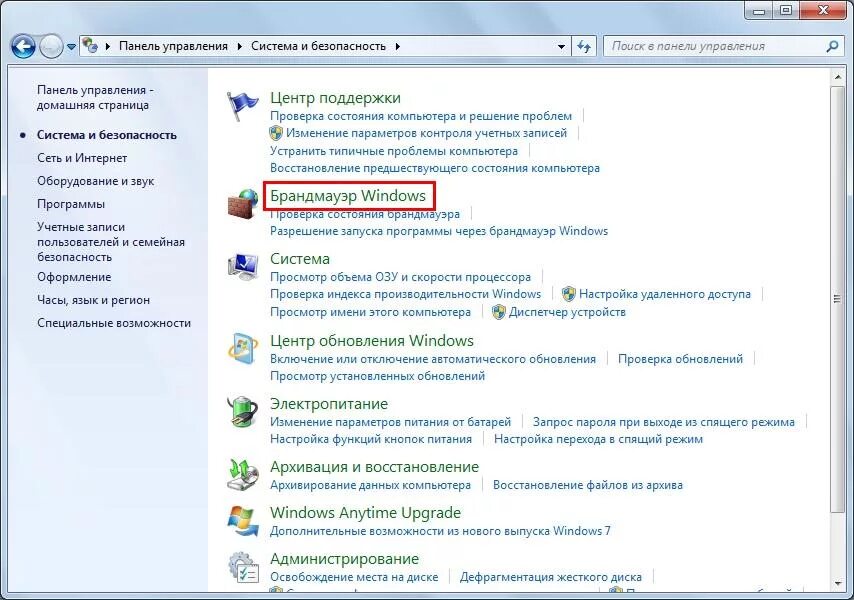Open recent pages dropdown next to Forward button

pyautogui.click(x=71, y=47)
